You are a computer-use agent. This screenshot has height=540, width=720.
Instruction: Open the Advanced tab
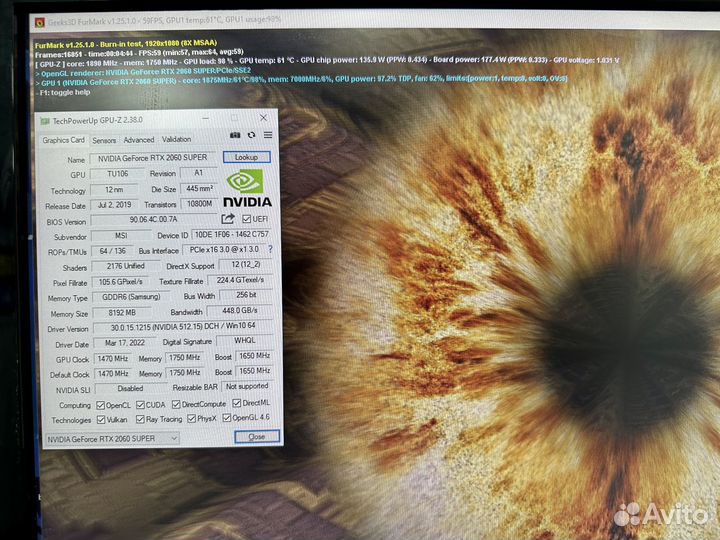point(139,140)
